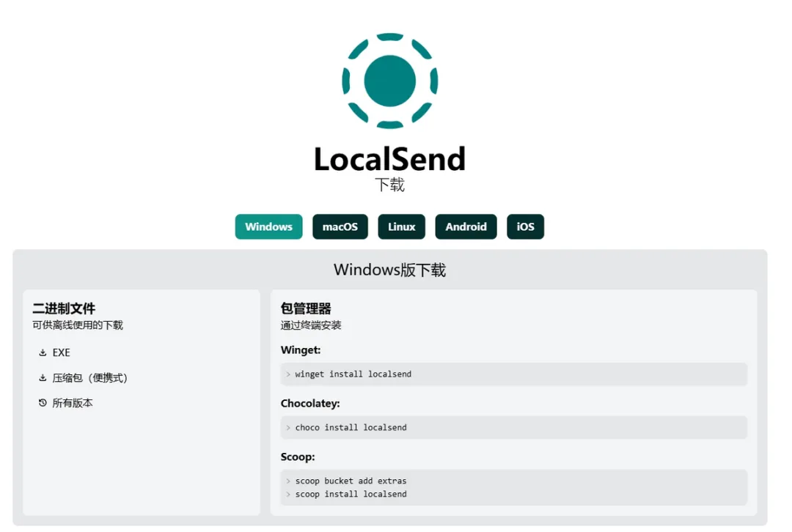The width and height of the screenshot is (792, 532).
Task: Click the Winget: label
Action: point(301,350)
